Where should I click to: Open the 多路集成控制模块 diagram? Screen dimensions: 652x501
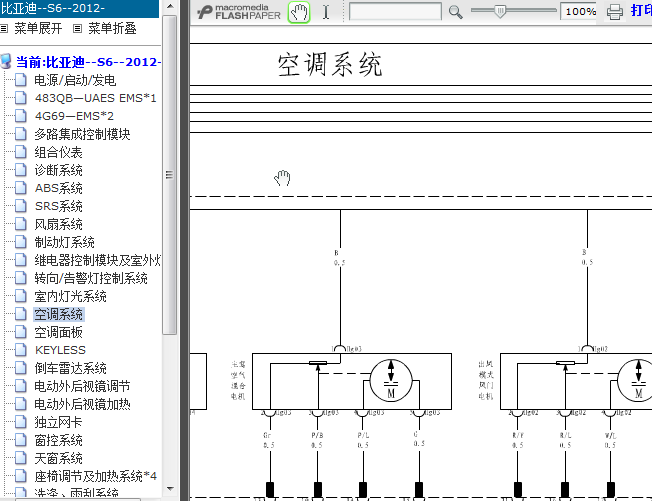(82, 134)
